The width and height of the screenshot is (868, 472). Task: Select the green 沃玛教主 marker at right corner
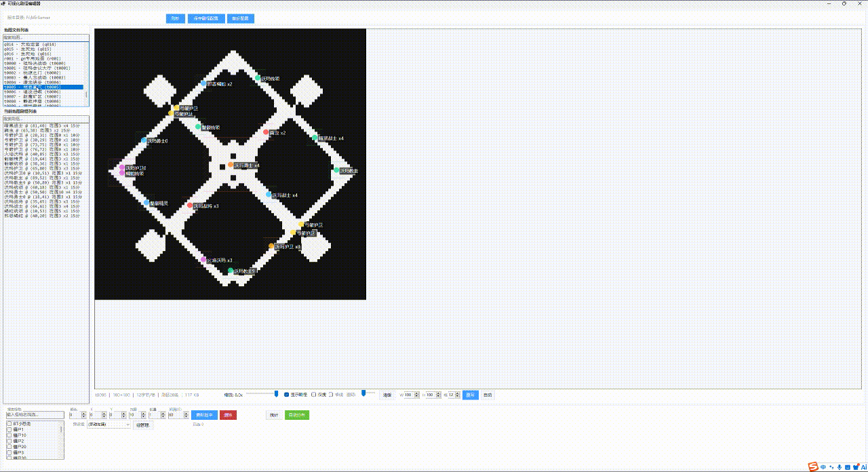point(336,171)
